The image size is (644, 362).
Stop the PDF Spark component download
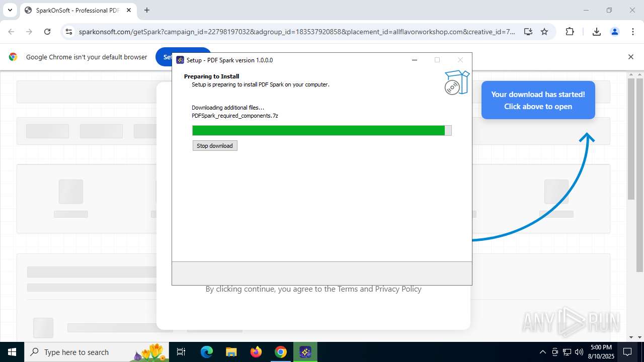click(x=215, y=146)
